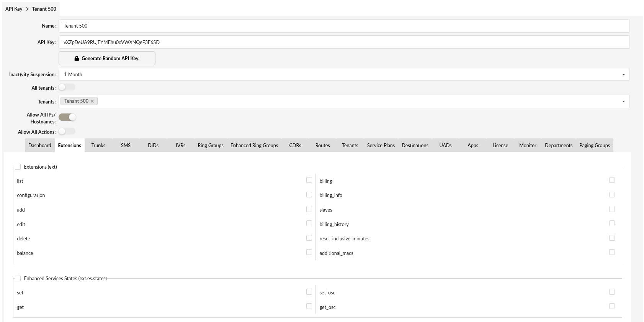Click the API Key breadcrumb link
This screenshot has height=322, width=644.
(x=14, y=9)
